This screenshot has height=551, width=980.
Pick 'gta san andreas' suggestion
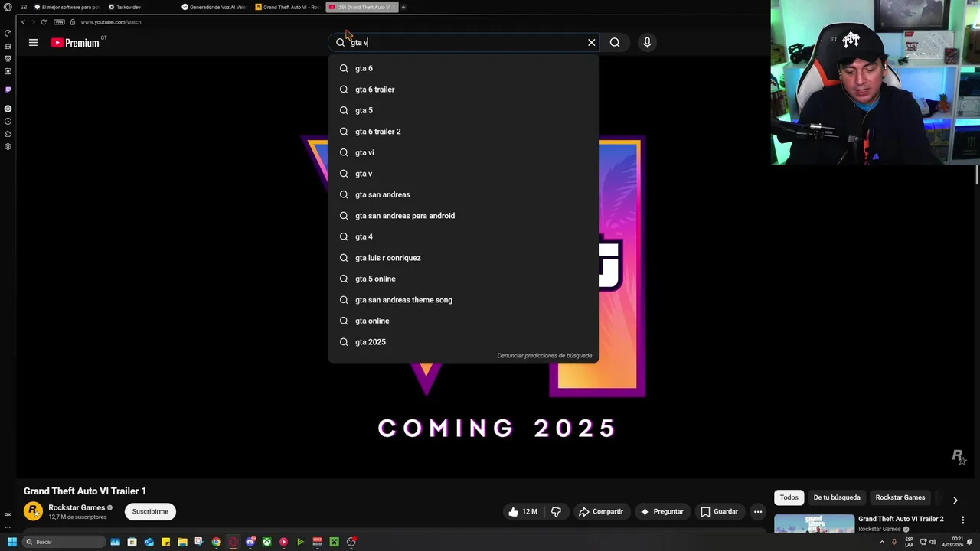pos(463,194)
